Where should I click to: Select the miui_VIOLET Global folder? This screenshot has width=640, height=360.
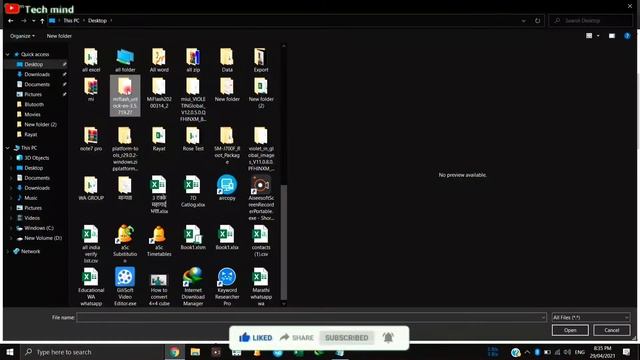pos(193,100)
